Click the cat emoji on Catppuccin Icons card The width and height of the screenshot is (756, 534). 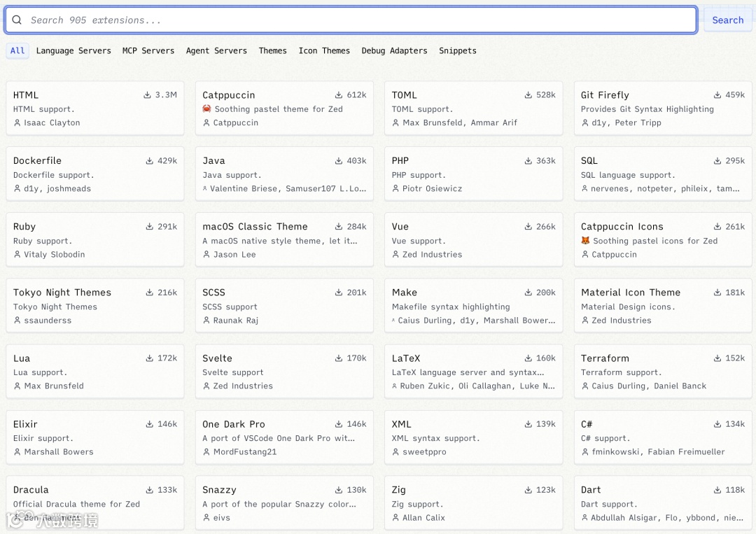585,241
